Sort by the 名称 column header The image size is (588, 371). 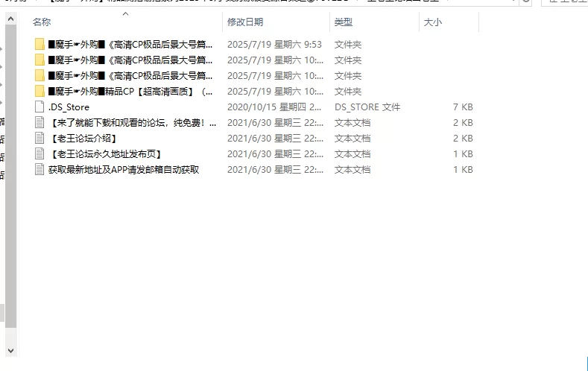[42, 22]
